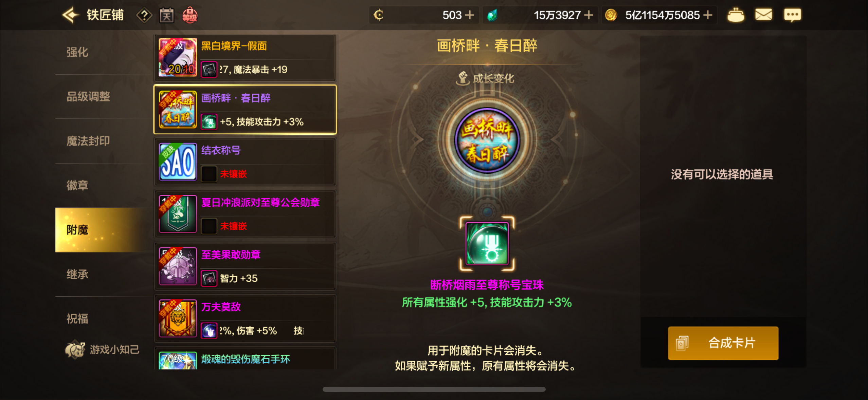868x400 pixels.
Task: Add fatigue points with the plus next to 503
Action: pyautogui.click(x=469, y=15)
